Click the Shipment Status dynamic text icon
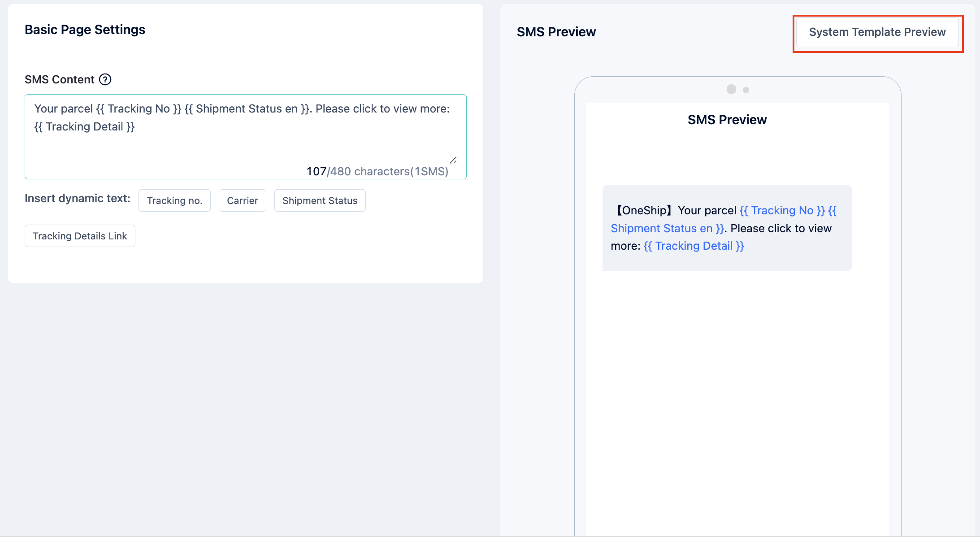 pyautogui.click(x=320, y=200)
